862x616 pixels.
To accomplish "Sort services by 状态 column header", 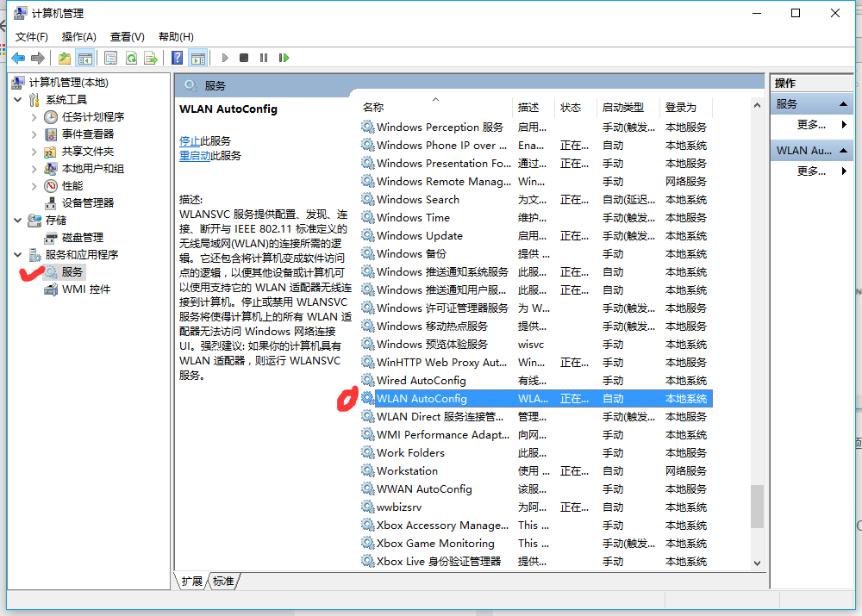I will [x=576, y=107].
